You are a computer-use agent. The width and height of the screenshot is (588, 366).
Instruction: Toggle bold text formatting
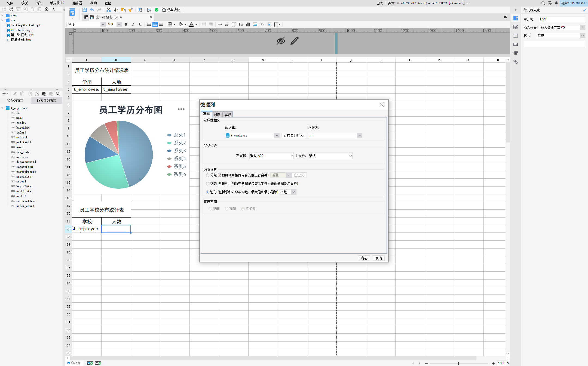click(x=126, y=24)
